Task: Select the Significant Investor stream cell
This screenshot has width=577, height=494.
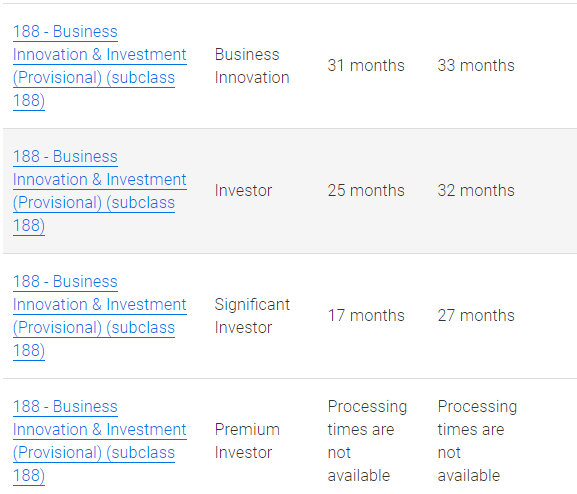Action: pyautogui.click(x=252, y=316)
